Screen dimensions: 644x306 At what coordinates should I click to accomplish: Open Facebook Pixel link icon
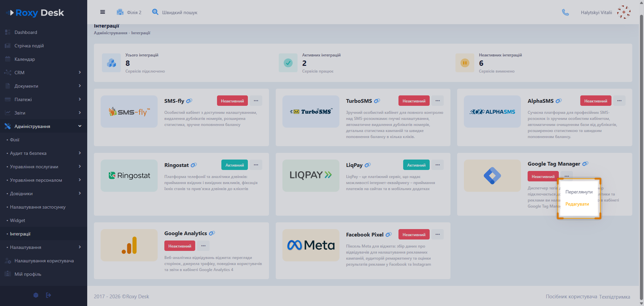[x=388, y=234]
